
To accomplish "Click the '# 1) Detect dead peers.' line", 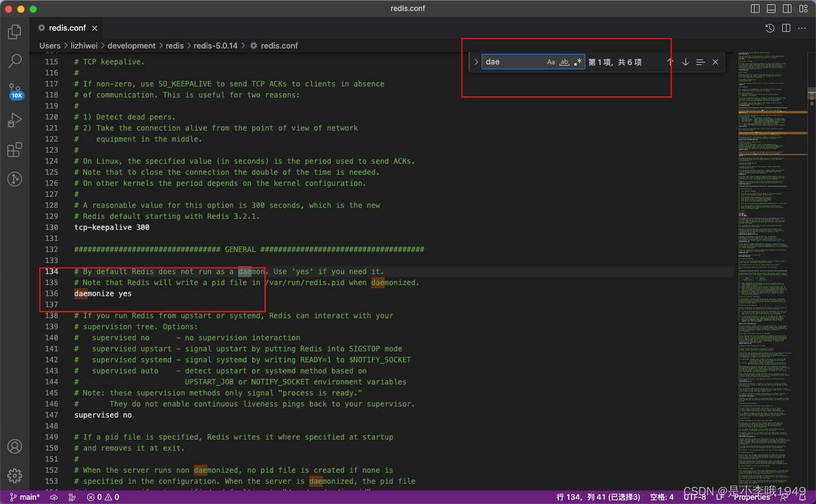I will (x=125, y=117).
